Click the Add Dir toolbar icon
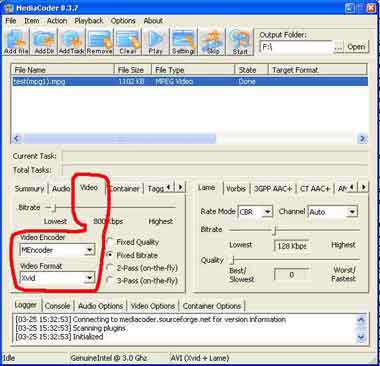The height and width of the screenshot is (366, 380). 44,42
